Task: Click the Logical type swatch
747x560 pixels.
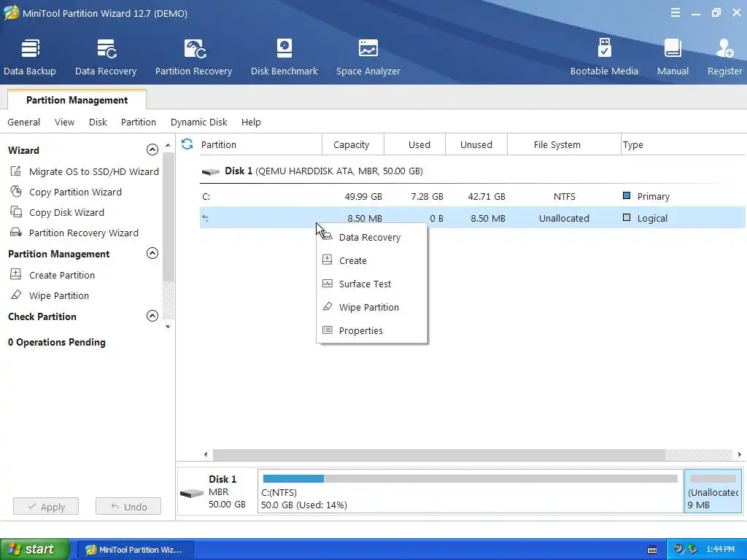Action: 627,217
